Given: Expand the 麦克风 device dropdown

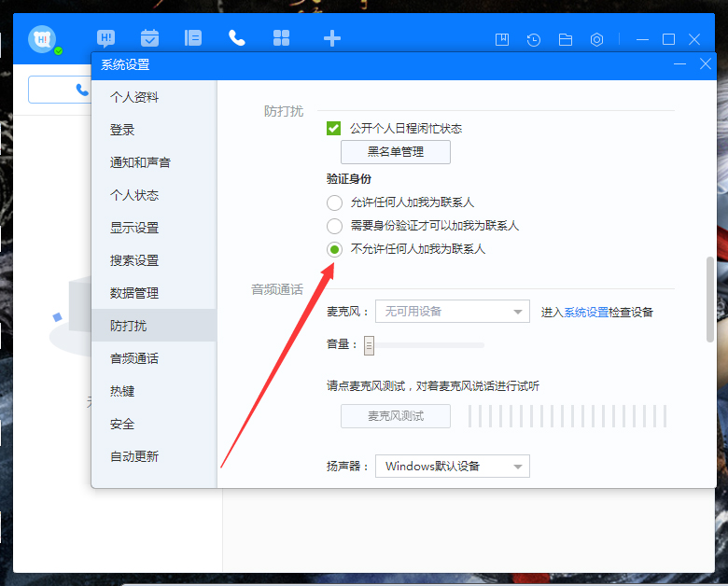Looking at the screenshot, I should [452, 312].
